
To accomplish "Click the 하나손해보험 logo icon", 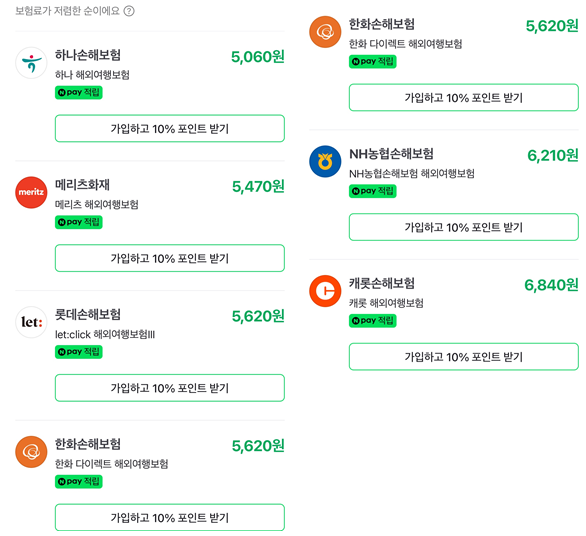I will pos(31,63).
